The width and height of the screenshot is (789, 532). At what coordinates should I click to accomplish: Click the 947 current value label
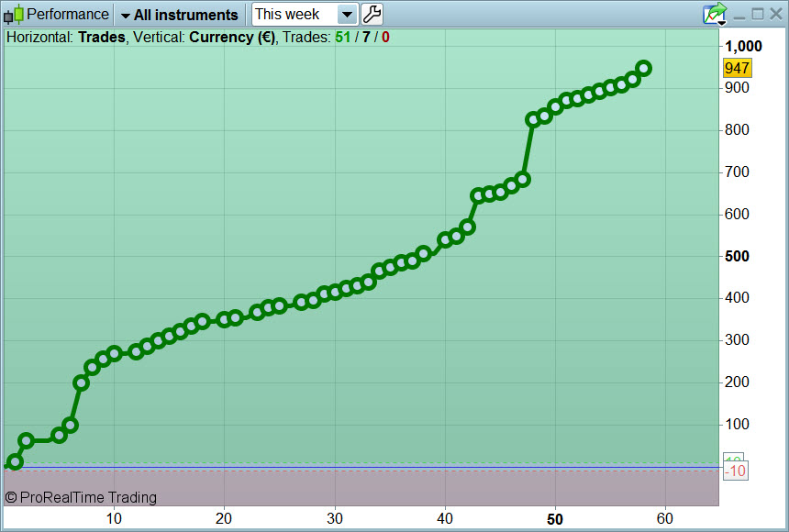(738, 68)
